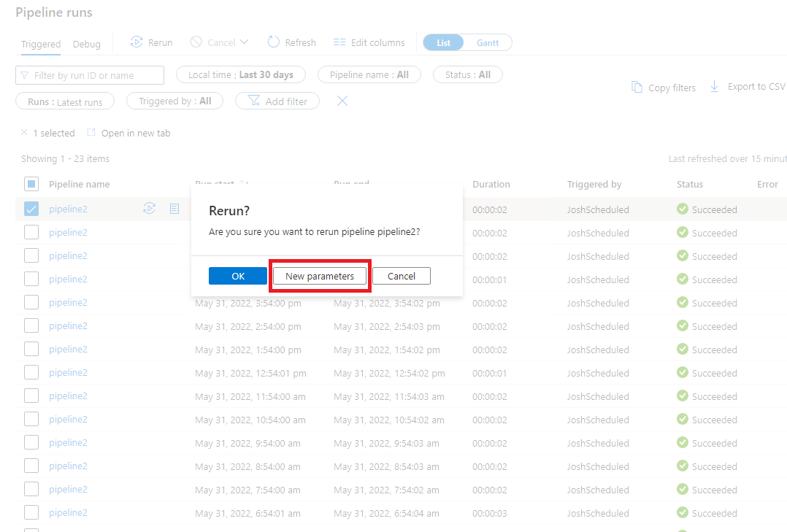The height and width of the screenshot is (532, 787).
Task: Open the Status filter dropdown
Action: click(x=467, y=74)
